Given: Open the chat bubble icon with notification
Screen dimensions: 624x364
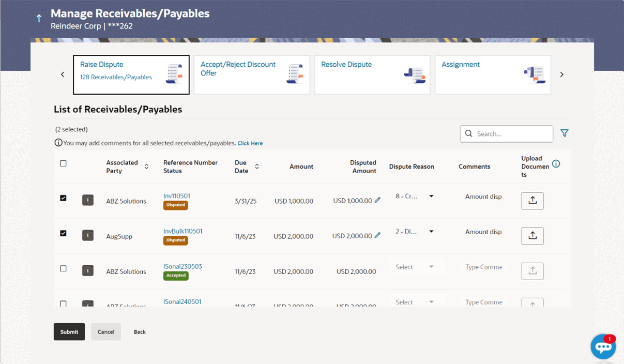Looking at the screenshot, I should pos(603,347).
